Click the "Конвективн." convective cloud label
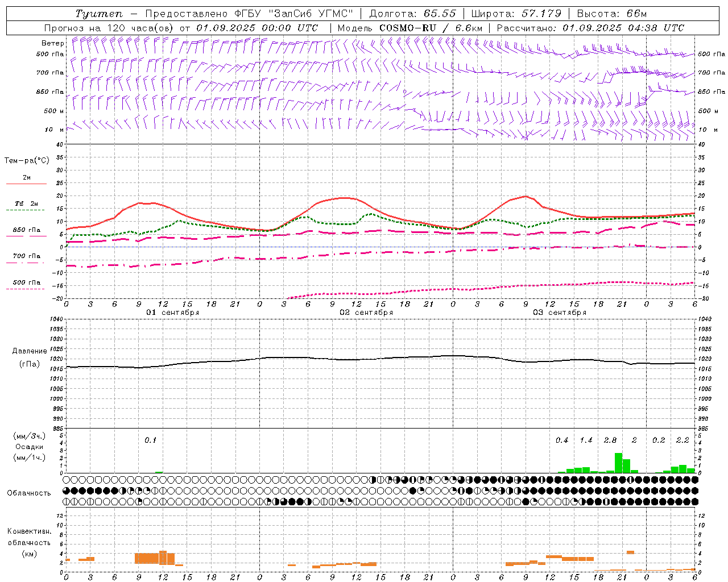 (x=29, y=531)
